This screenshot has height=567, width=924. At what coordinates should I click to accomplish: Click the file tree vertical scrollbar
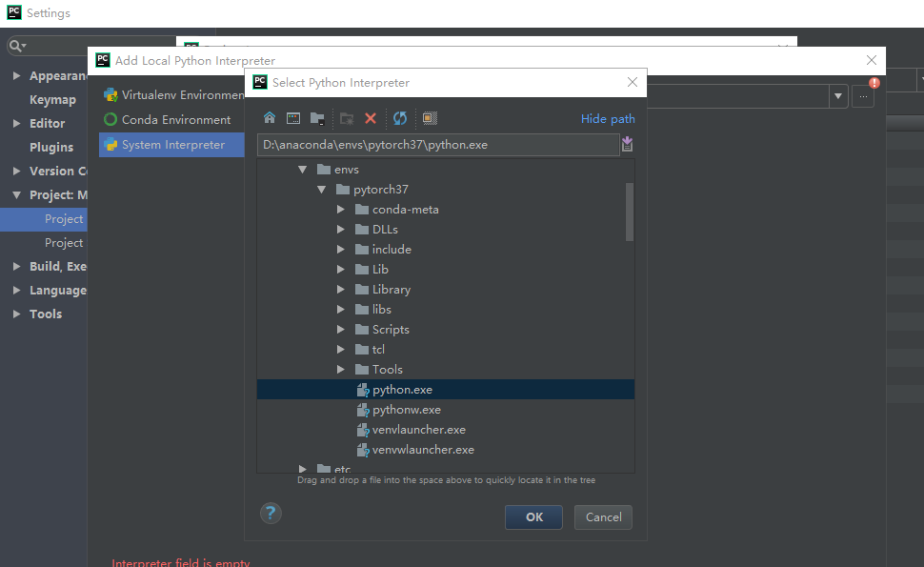(630, 212)
